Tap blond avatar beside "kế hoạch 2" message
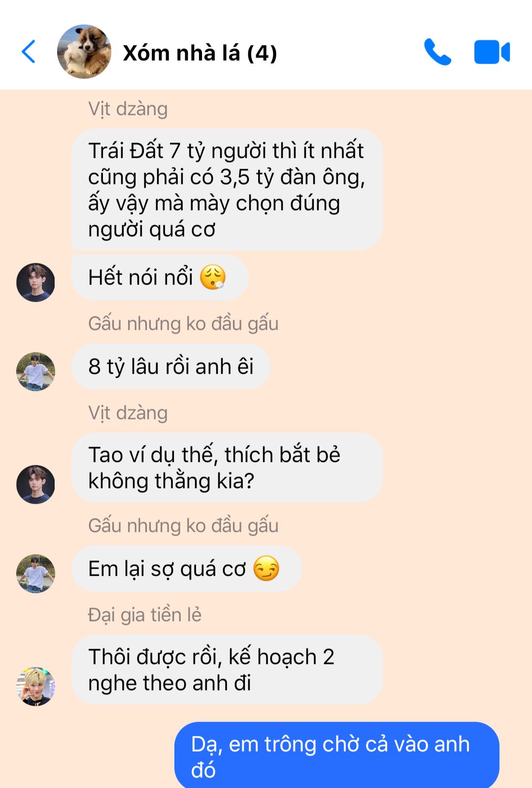 (x=35, y=686)
